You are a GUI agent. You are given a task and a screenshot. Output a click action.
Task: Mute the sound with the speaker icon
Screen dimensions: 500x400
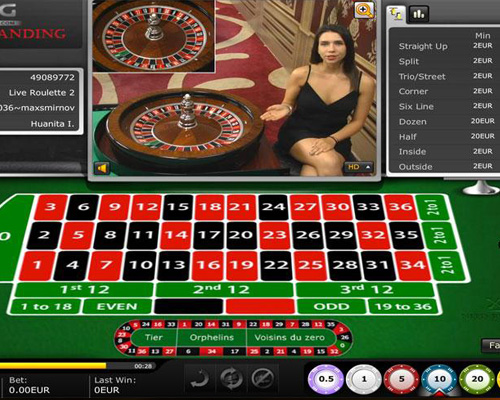(x=102, y=168)
